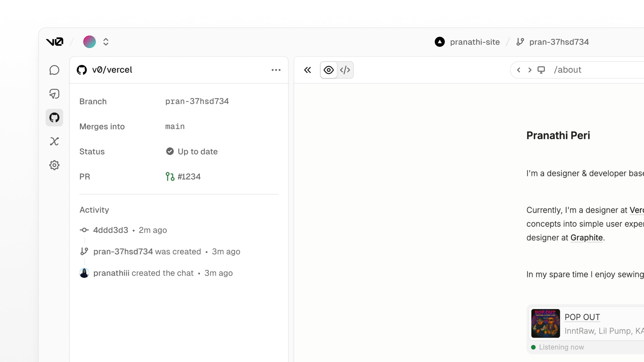This screenshot has height=362, width=644.
Task: Click the Graphite link
Action: [x=586, y=238]
